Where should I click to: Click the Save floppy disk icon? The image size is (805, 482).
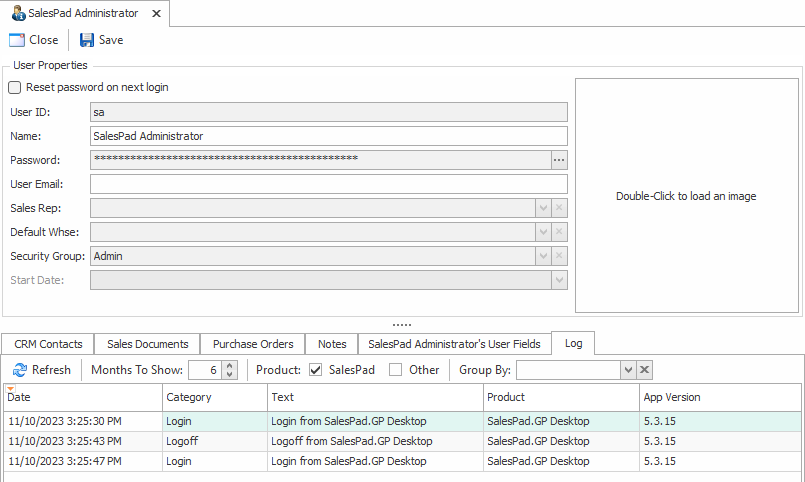(87, 40)
